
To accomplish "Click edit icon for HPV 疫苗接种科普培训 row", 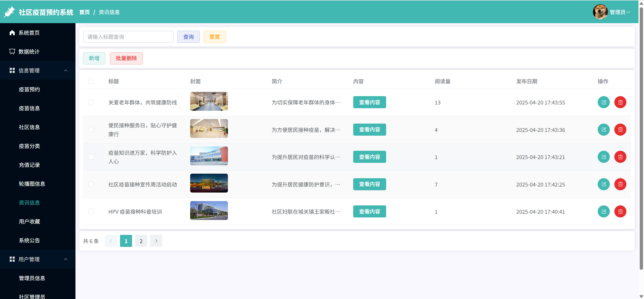I will click(x=603, y=211).
